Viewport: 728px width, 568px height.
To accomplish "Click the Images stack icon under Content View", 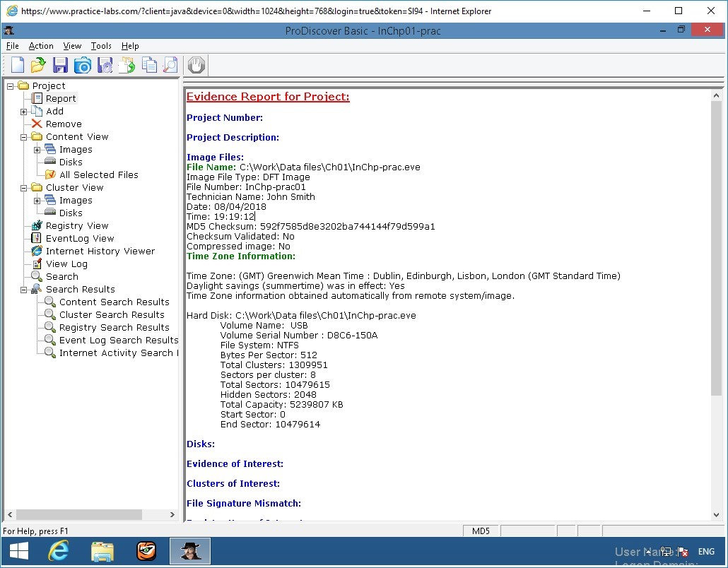I will 50,150.
